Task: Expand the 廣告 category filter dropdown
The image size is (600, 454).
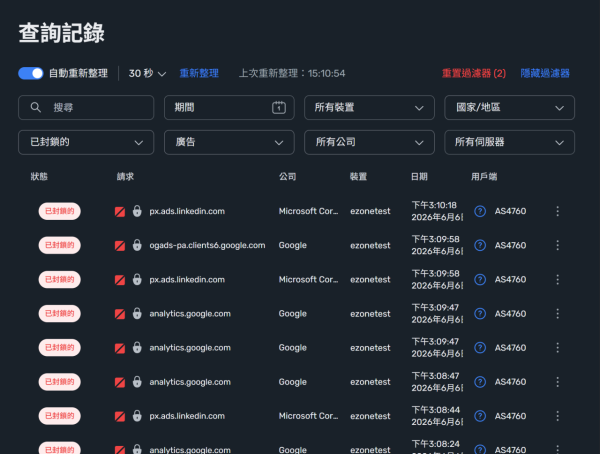Action: [229, 142]
